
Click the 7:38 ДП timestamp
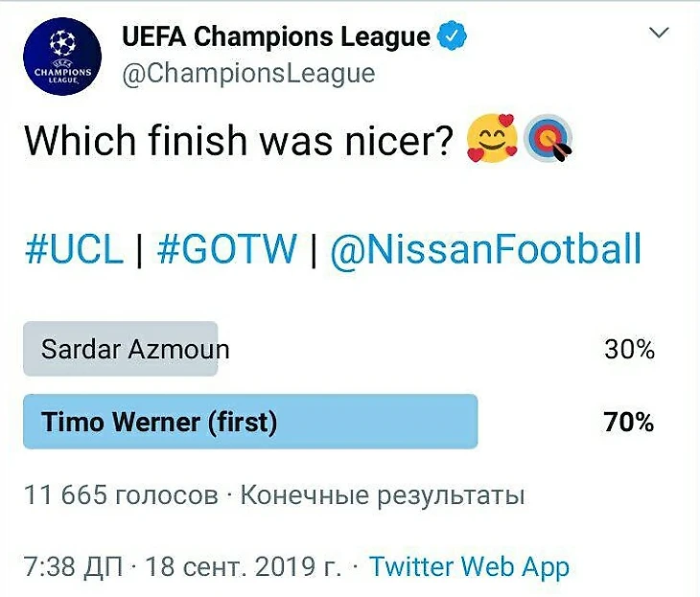tap(72, 566)
